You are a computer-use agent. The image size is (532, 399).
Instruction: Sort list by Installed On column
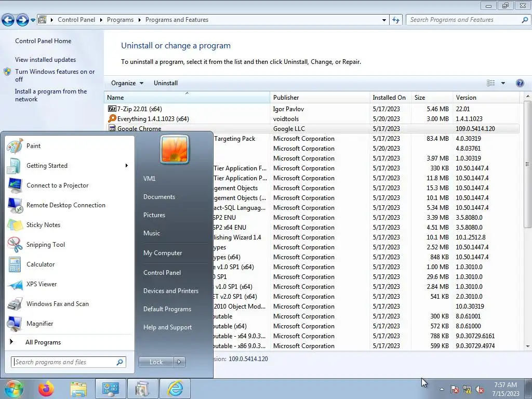[x=390, y=97]
